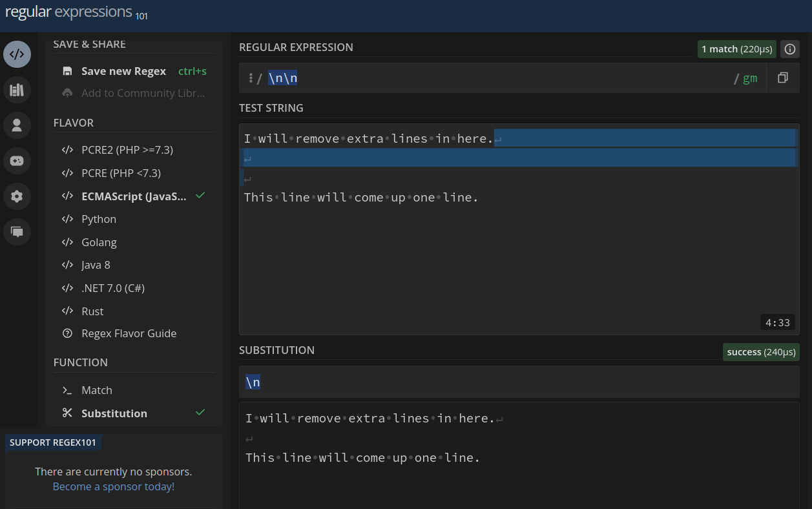Open delimiter options dots menu

tap(250, 78)
